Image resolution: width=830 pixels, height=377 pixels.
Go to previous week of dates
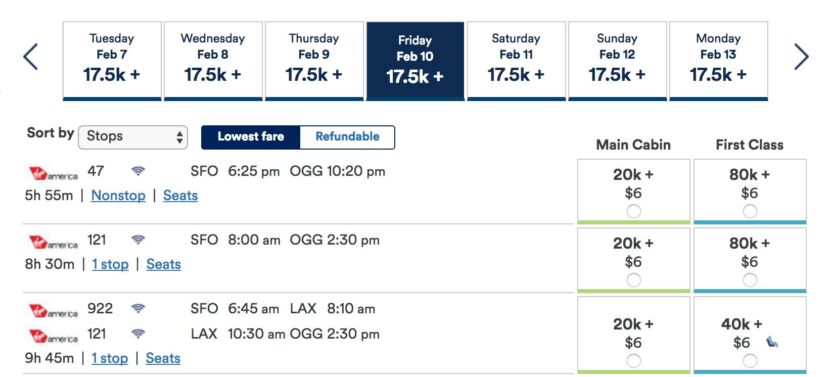pos(31,57)
